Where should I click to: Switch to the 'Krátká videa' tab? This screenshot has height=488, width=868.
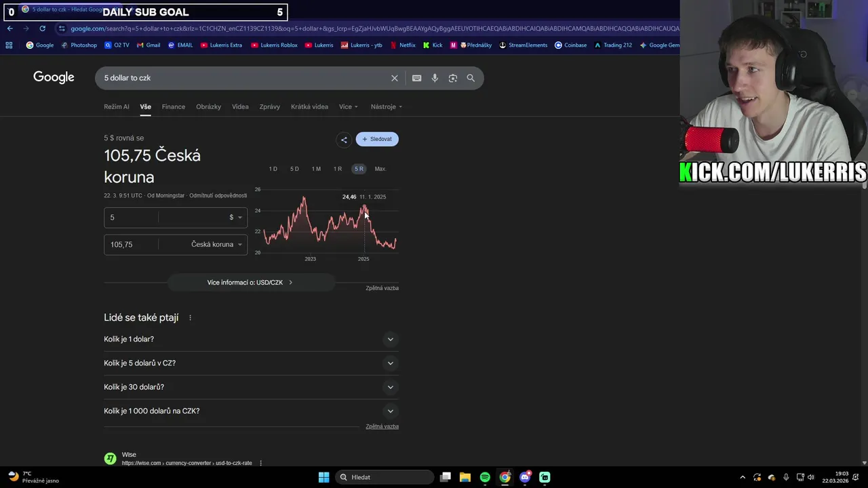(x=309, y=106)
